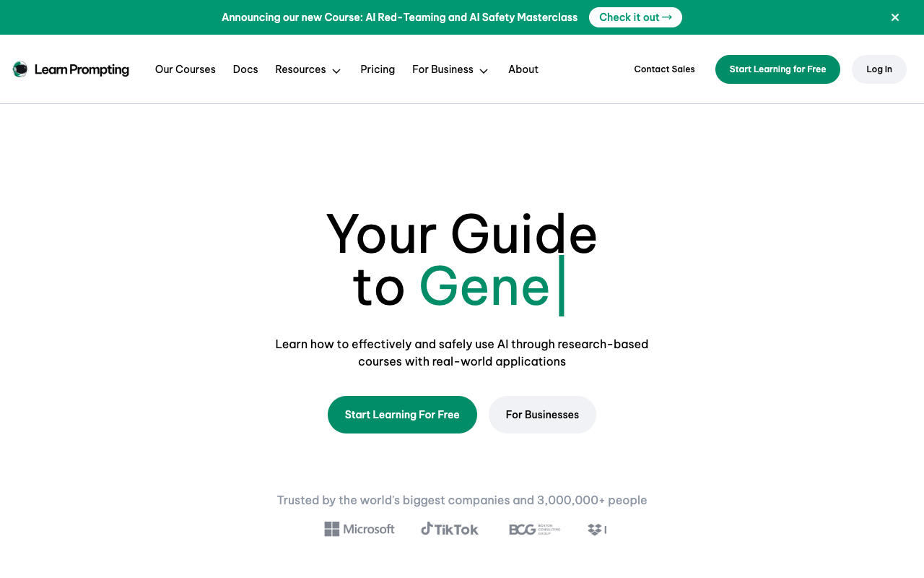Click the Check it out button
This screenshot has width=924, height=578.
(x=635, y=17)
